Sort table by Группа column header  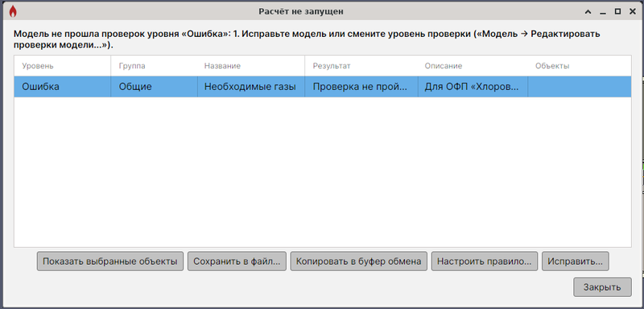tap(154, 66)
